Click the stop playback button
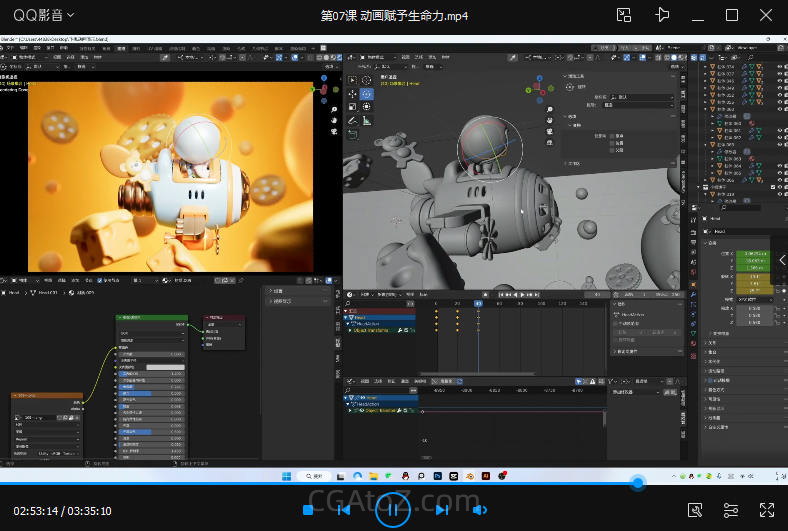788x531 pixels. click(309, 510)
